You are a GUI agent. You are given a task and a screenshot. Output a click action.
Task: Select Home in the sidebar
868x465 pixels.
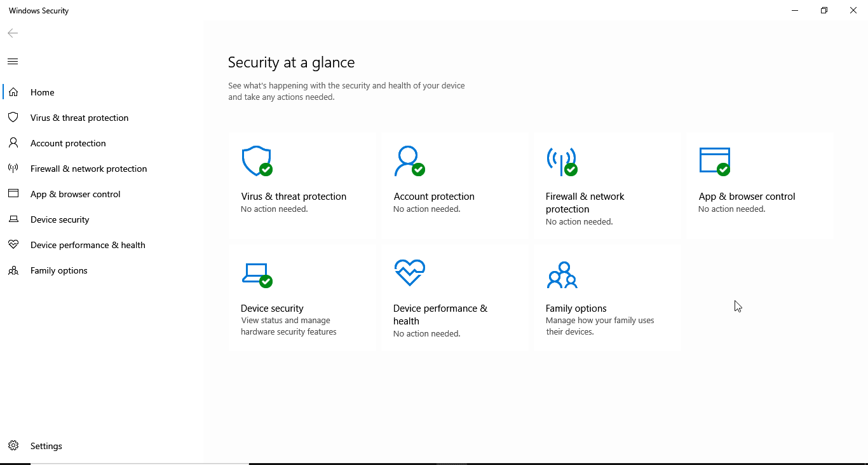[x=43, y=92]
